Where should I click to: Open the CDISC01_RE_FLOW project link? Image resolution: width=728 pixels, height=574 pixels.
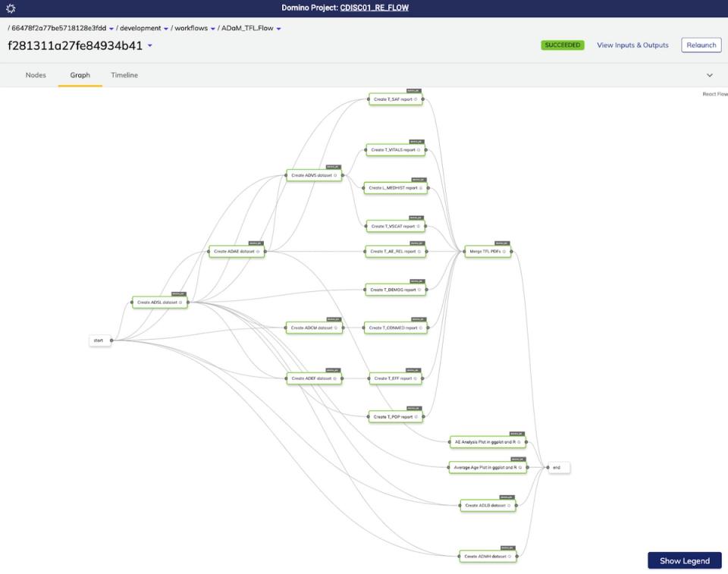coord(375,8)
